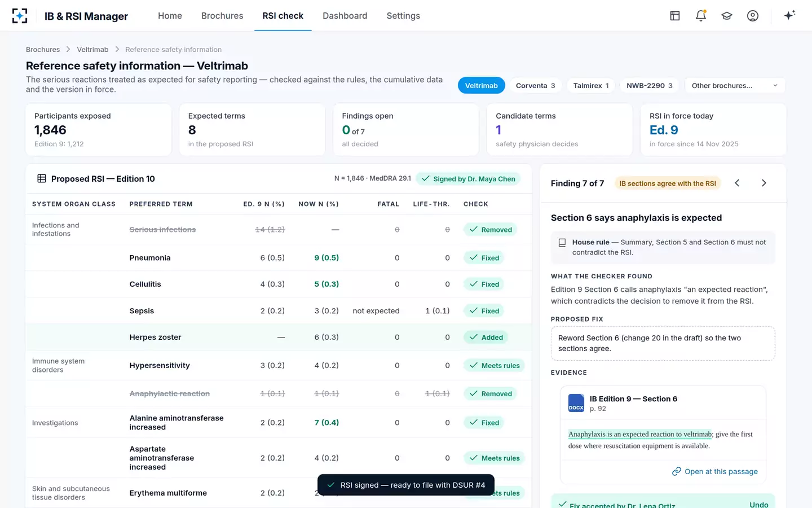Viewport: 812px width, 508px height.
Task: Select the Corventa brochure chip
Action: click(x=535, y=86)
